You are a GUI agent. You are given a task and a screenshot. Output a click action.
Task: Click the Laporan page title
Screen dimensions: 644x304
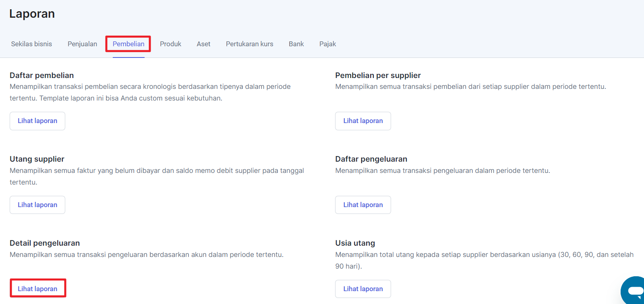click(x=32, y=14)
